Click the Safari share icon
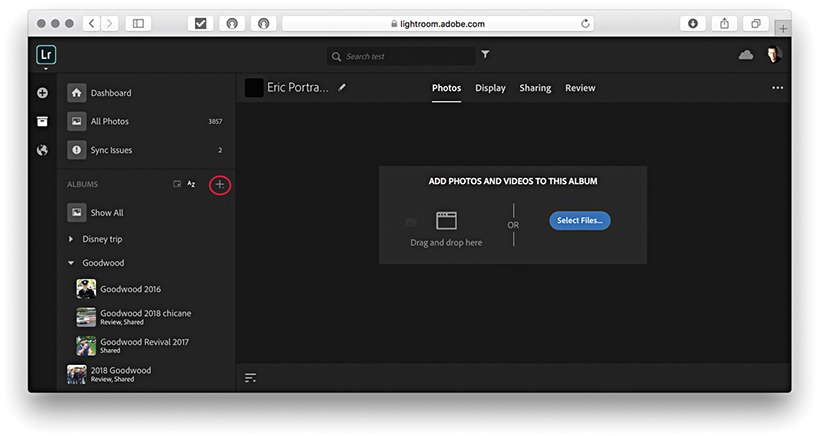This screenshot has height=436, width=818. click(725, 23)
